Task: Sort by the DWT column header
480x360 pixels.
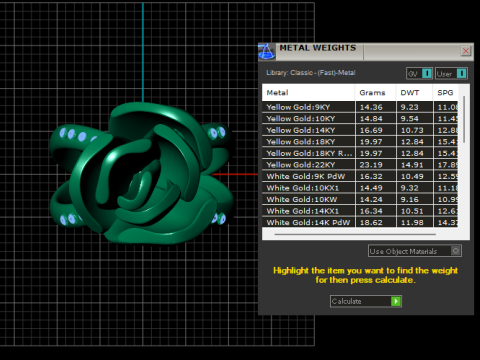Action: point(414,93)
